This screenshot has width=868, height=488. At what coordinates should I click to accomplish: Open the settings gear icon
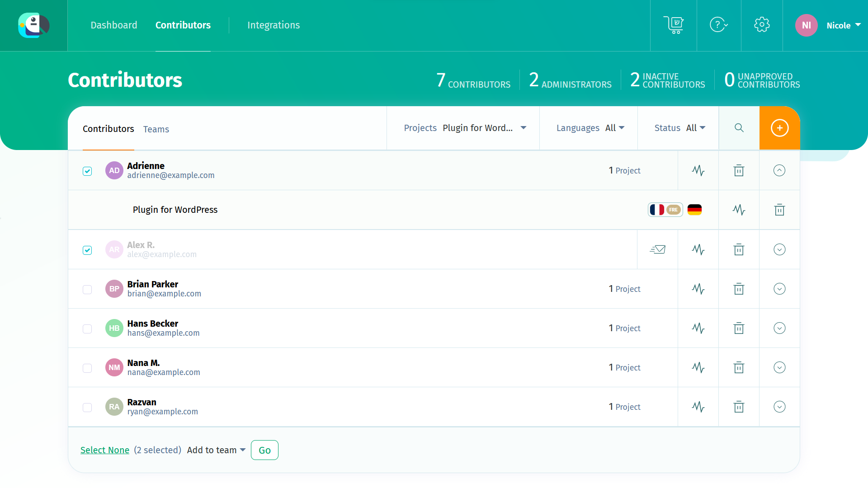click(x=762, y=25)
